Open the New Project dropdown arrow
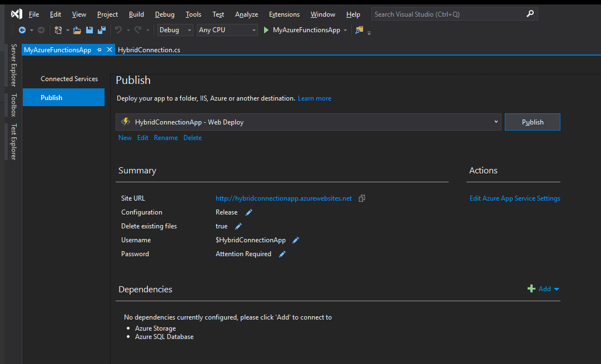601x364 pixels. pyautogui.click(x=67, y=30)
